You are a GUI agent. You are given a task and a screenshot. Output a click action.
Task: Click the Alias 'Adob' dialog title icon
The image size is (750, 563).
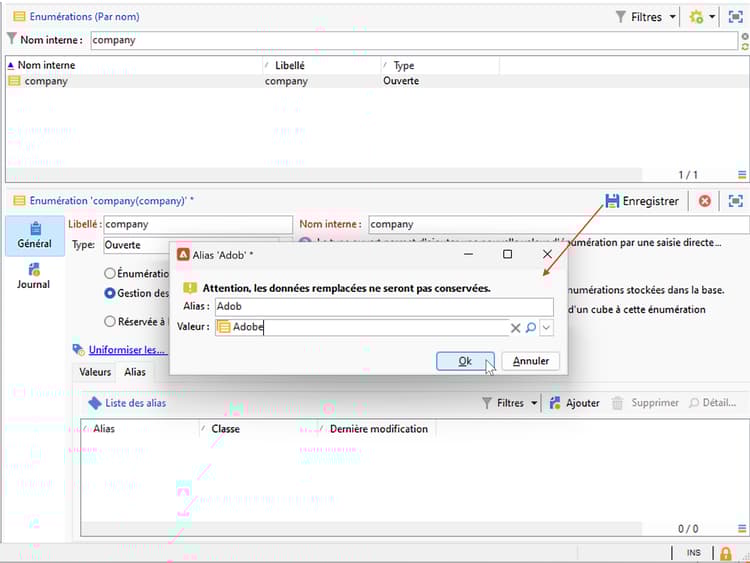click(183, 254)
